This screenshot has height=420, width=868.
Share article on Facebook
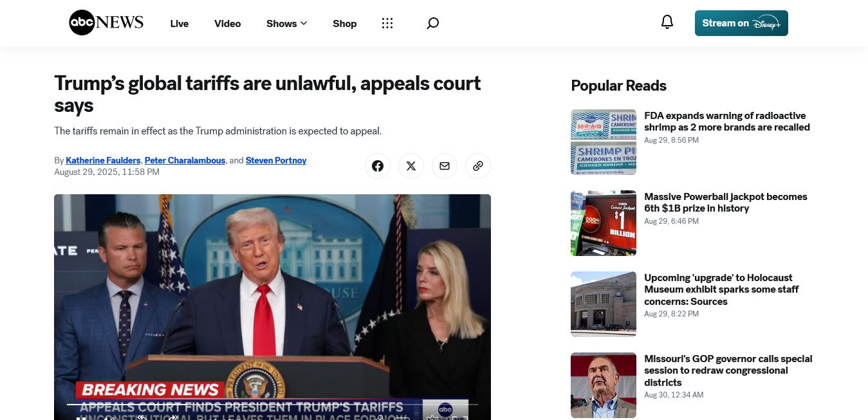[378, 166]
